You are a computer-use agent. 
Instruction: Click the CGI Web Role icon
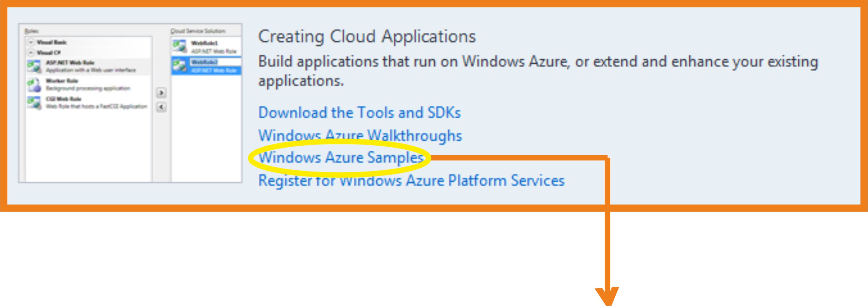tap(34, 103)
